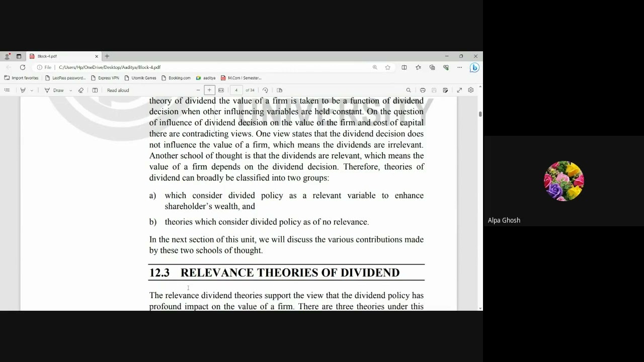Click the scrollbar down arrow
The height and width of the screenshot is (362, 644).
click(480, 308)
